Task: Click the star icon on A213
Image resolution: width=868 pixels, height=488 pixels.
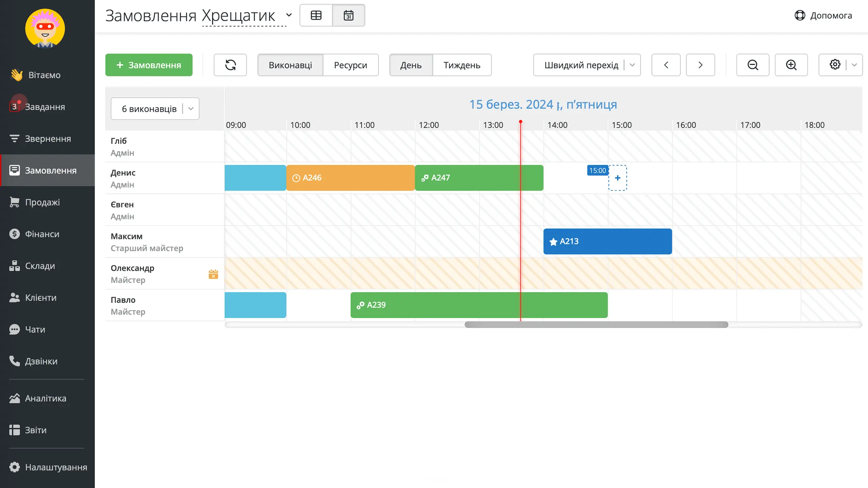Action: [x=553, y=242]
